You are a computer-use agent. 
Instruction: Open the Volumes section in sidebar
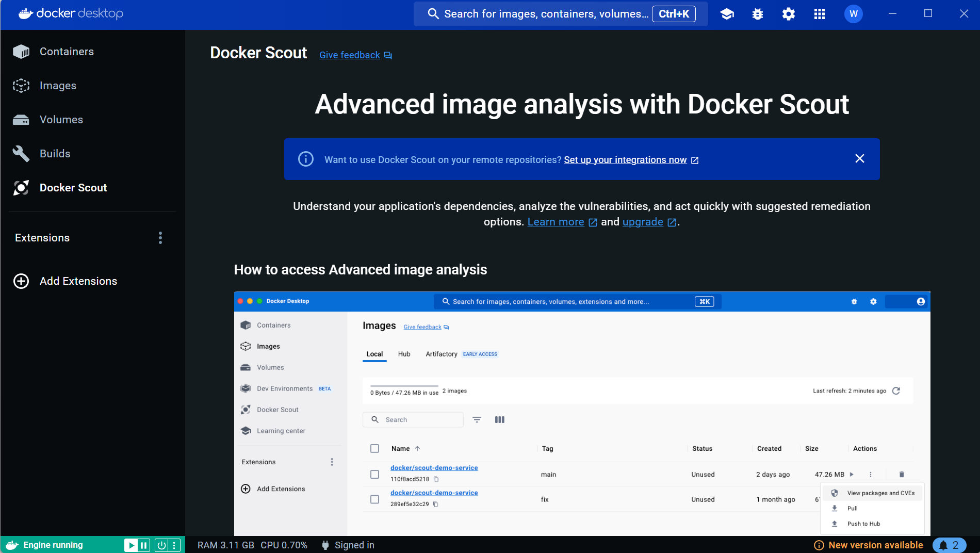pyautogui.click(x=93, y=120)
